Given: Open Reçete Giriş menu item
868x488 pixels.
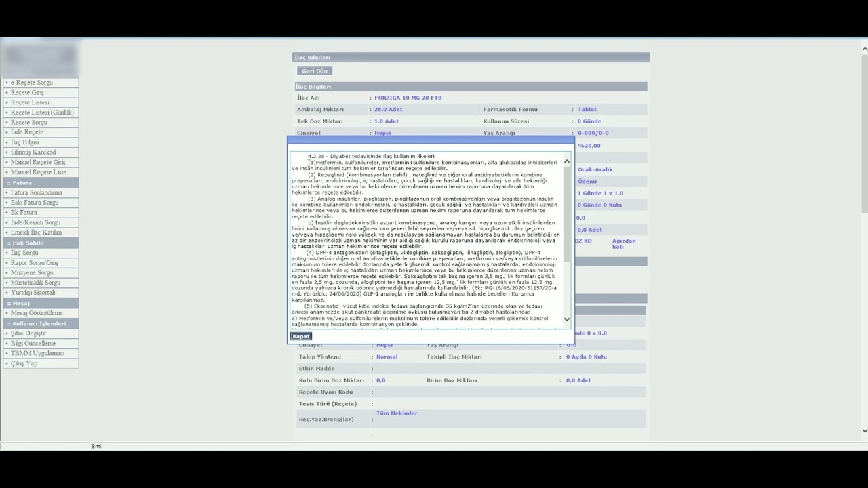Looking at the screenshot, I should point(27,92).
